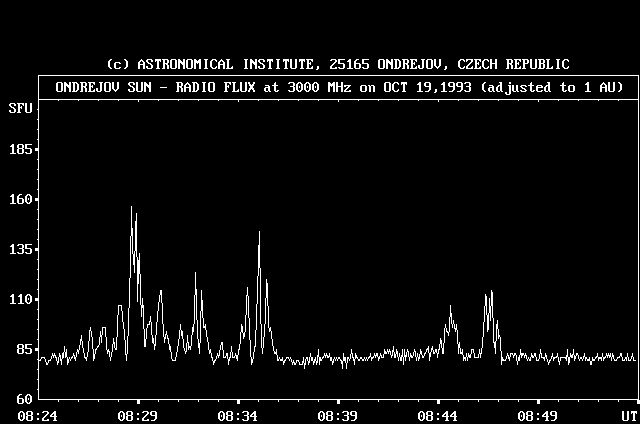Click the 135 y-axis value
Image resolution: width=640 pixels, height=424 pixels.
(22, 250)
